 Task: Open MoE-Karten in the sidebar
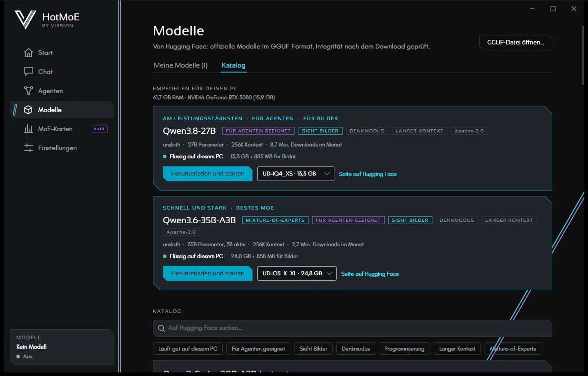tap(62, 129)
